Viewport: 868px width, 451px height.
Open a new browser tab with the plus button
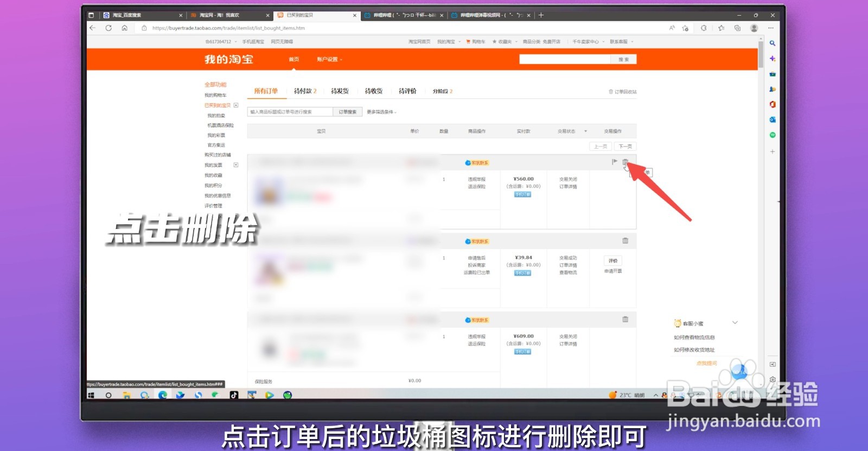click(541, 15)
